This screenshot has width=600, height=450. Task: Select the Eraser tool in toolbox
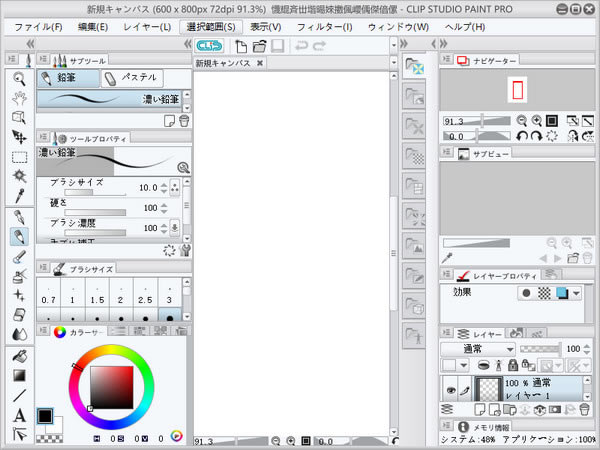pyautogui.click(x=19, y=315)
